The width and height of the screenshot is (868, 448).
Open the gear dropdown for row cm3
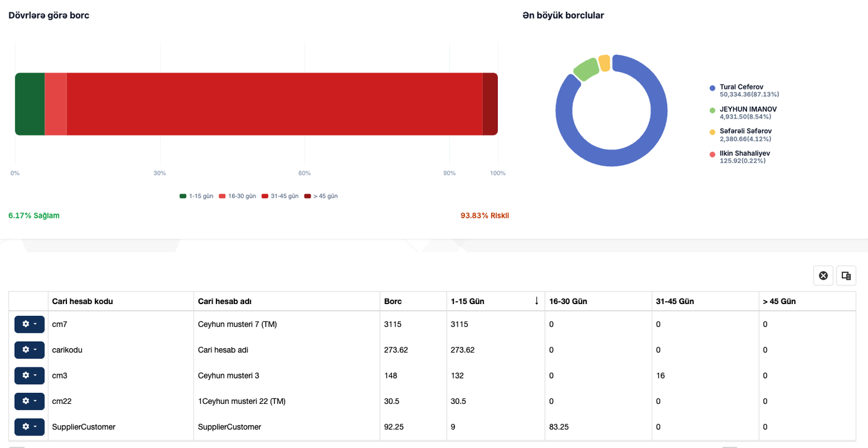pyautogui.click(x=29, y=375)
